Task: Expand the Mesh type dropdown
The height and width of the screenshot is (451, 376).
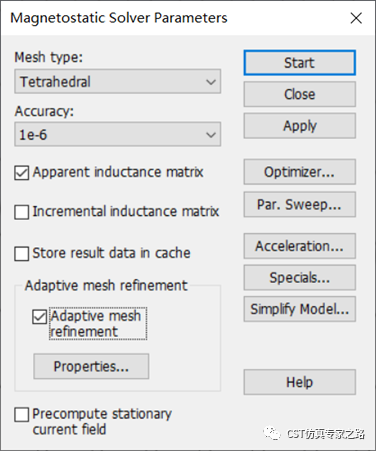Action: click(x=211, y=82)
